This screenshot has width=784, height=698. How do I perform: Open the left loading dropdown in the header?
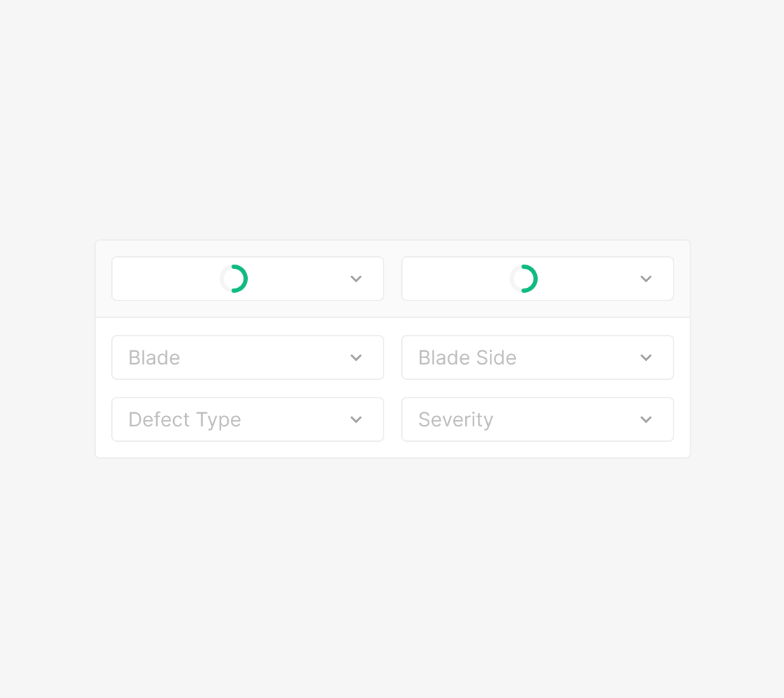[x=169, y=279]
